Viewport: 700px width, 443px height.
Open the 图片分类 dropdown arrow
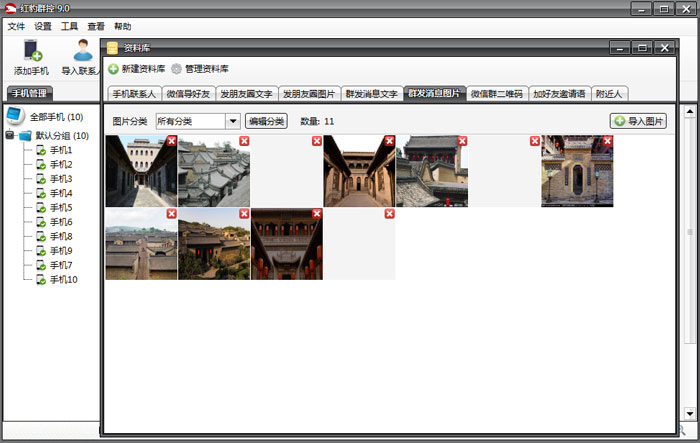[233, 121]
